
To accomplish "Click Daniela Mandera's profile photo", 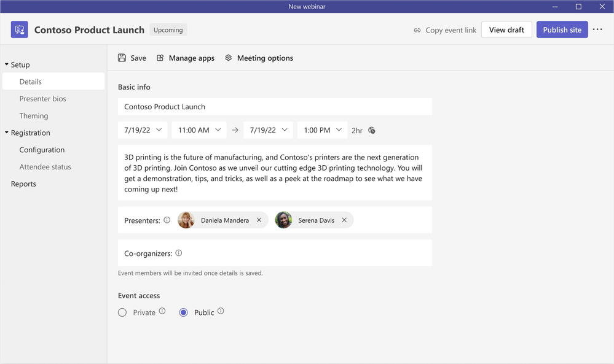I will [186, 220].
